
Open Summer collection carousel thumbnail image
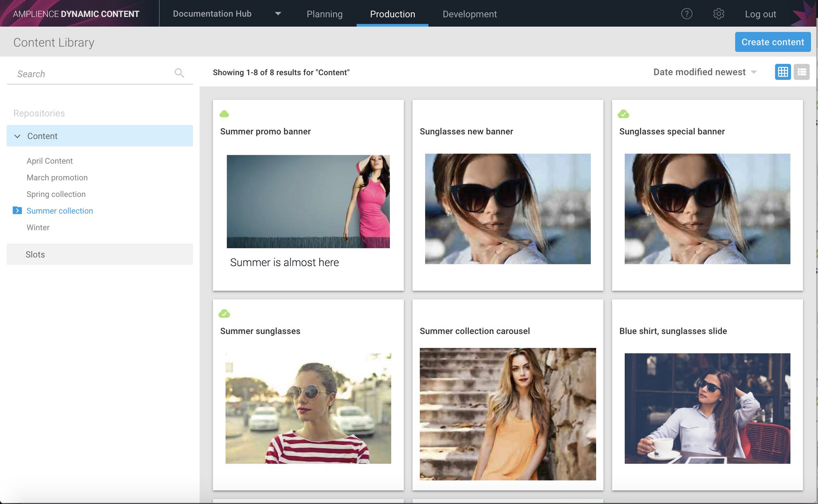tap(508, 414)
